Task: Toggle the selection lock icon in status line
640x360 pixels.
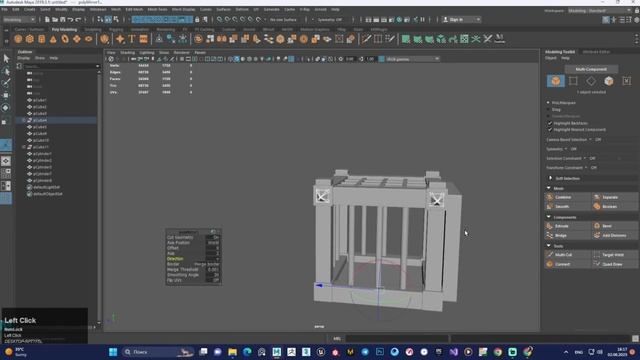Action: coord(197,20)
